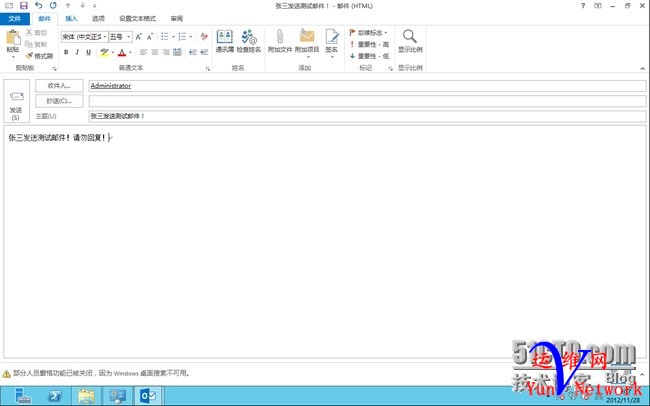Screen dimensions: 650x406
Task: Open File Explorer from taskbar
Action: coord(86,396)
